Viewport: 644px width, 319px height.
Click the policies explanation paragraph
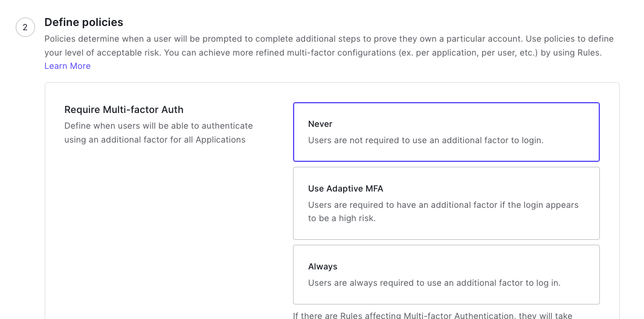pos(329,45)
